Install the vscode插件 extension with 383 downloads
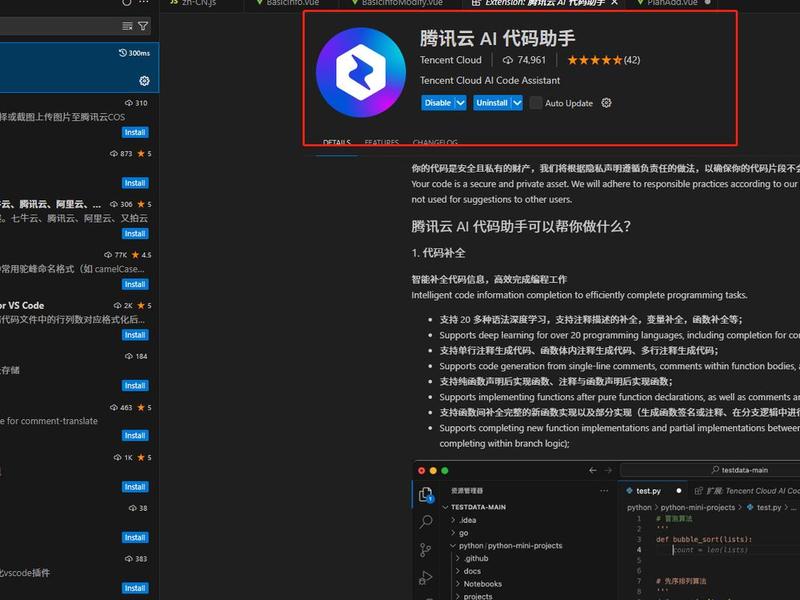The image size is (800, 600). coord(135,588)
